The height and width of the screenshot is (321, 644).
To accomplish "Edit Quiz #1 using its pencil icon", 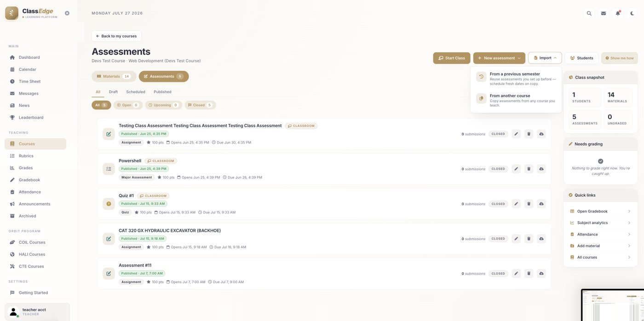I will coord(516,204).
